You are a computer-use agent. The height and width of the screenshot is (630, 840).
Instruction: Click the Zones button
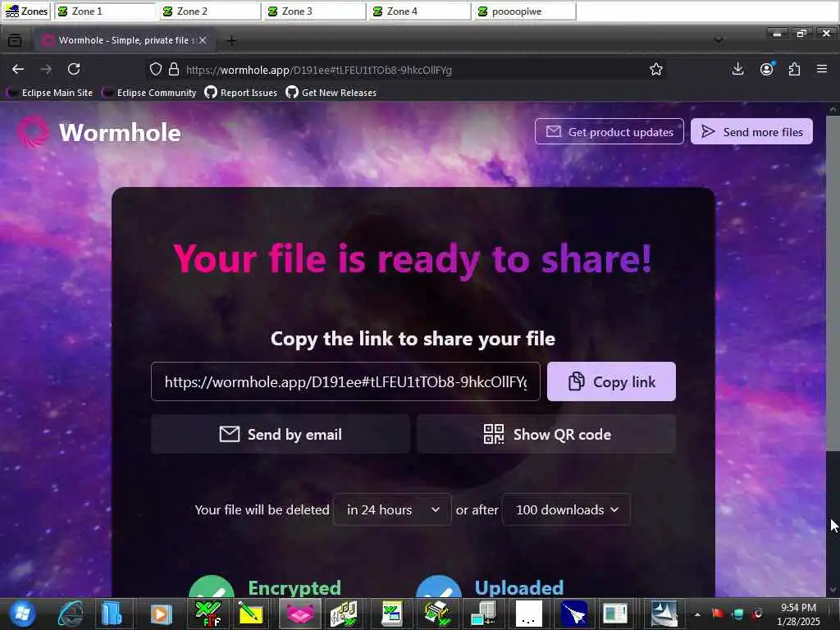tap(26, 11)
